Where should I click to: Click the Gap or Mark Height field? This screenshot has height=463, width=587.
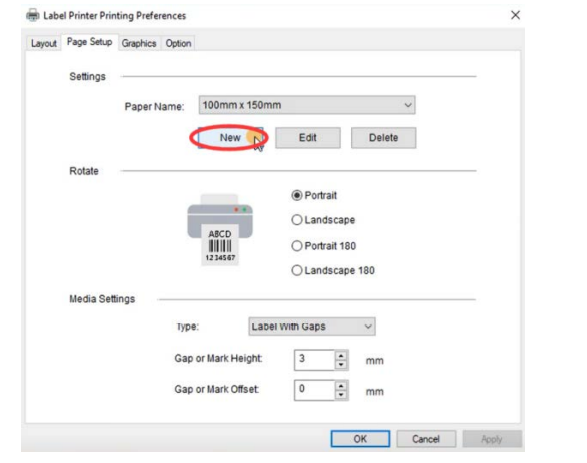(x=314, y=360)
